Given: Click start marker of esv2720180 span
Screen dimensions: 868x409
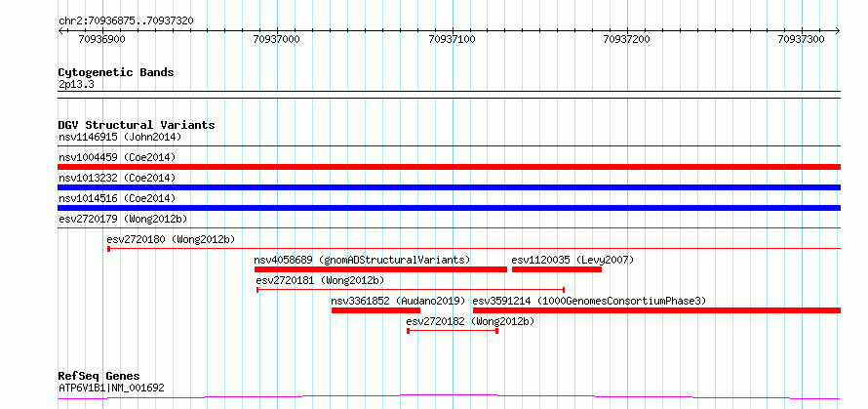Looking at the screenshot, I should (x=109, y=249).
